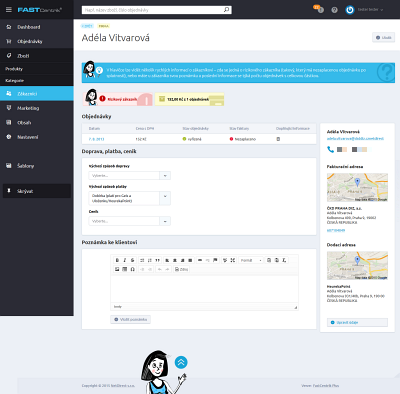Open default payment method dropdown
This screenshot has height=394, width=400.
(x=129, y=198)
